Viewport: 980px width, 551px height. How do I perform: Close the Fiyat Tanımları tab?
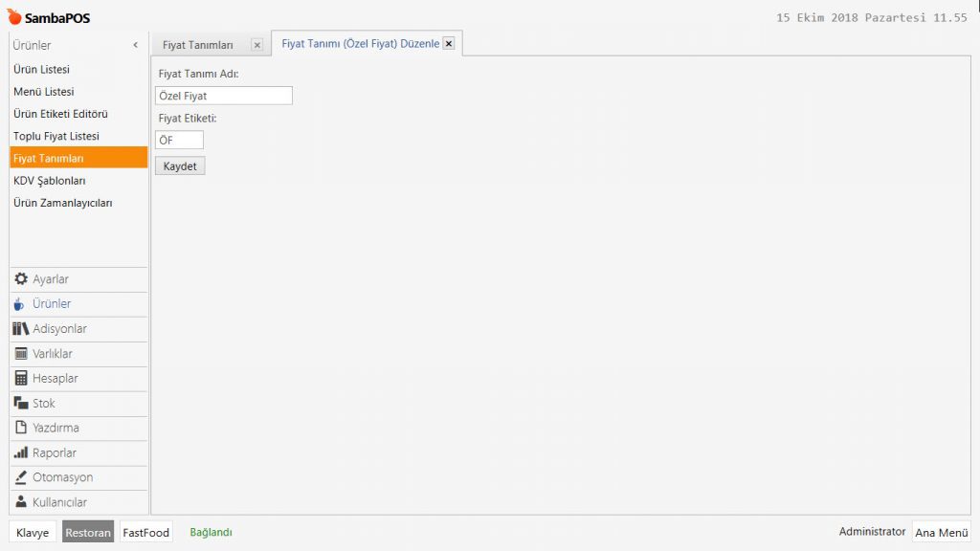(256, 45)
